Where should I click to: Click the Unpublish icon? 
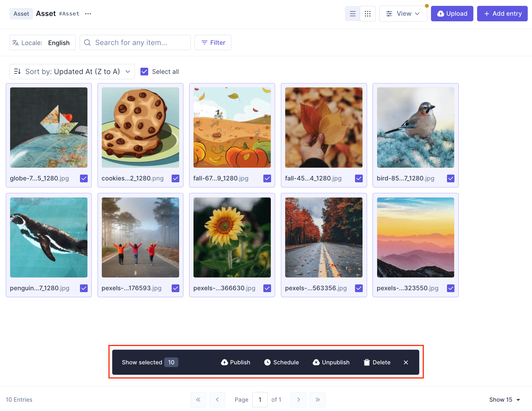point(316,362)
